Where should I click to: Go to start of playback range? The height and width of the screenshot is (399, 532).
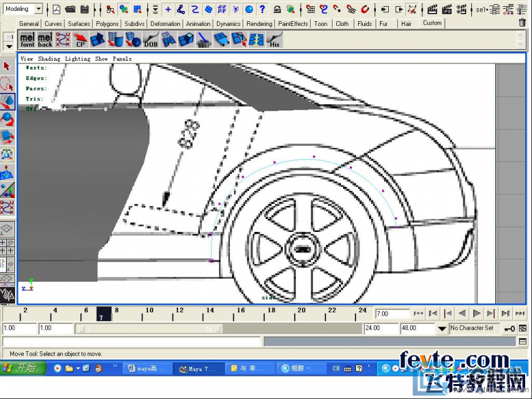coord(418,314)
